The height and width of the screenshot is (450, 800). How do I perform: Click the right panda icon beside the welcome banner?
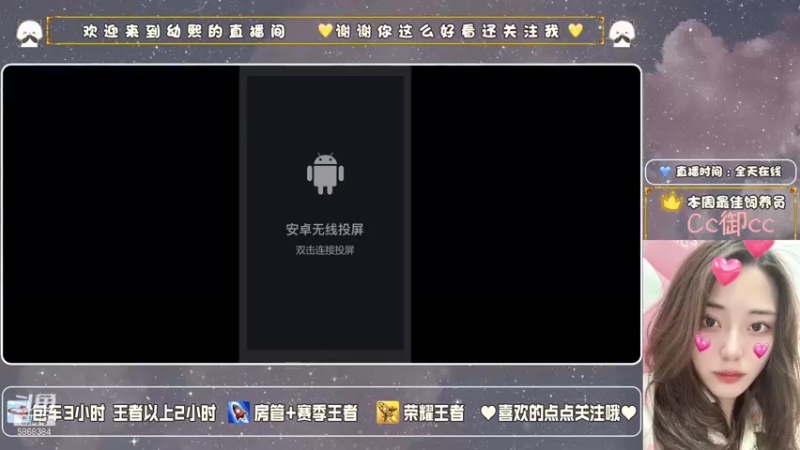[622, 34]
